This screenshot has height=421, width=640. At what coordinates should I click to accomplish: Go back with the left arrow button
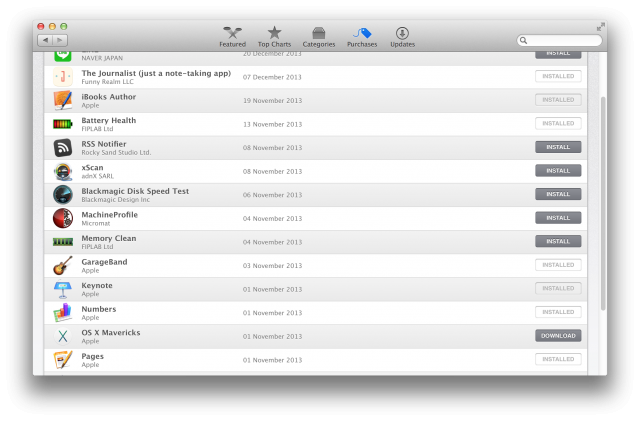click(x=45, y=40)
